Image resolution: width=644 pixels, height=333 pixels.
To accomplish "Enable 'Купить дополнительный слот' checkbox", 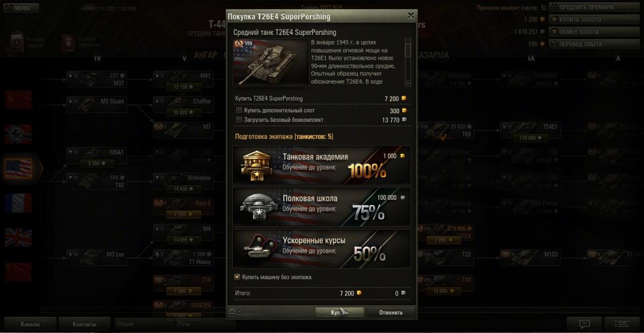I will click(239, 110).
